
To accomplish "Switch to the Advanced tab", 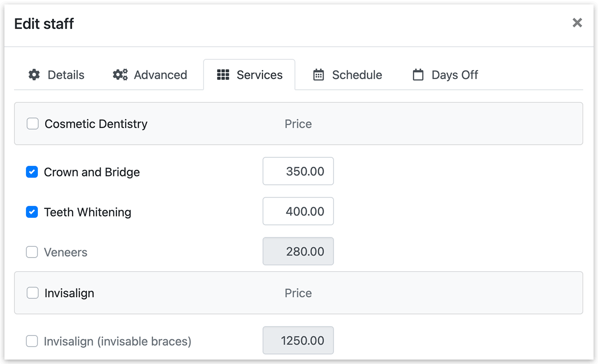I will pyautogui.click(x=150, y=75).
